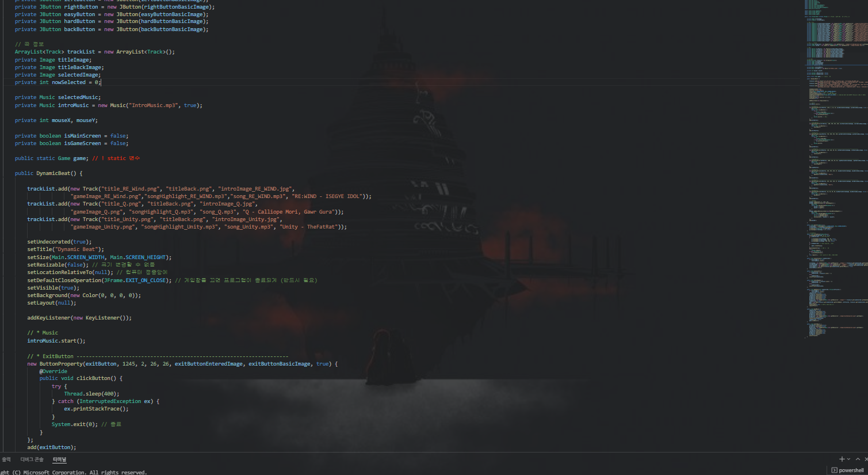The image size is (868, 475).
Task: Click trackList.add line with "title_Q.png"
Action: pyautogui.click(x=142, y=204)
